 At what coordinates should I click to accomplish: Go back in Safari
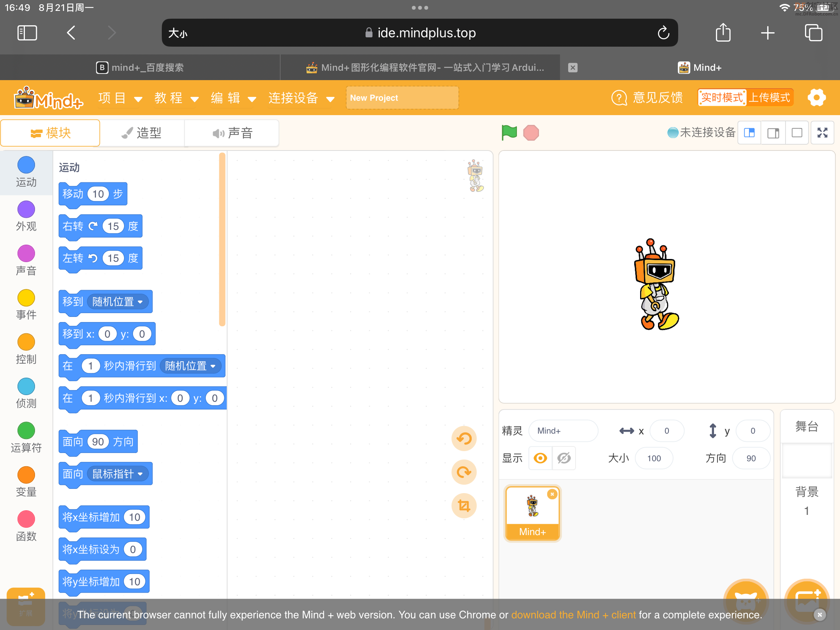pyautogui.click(x=71, y=33)
